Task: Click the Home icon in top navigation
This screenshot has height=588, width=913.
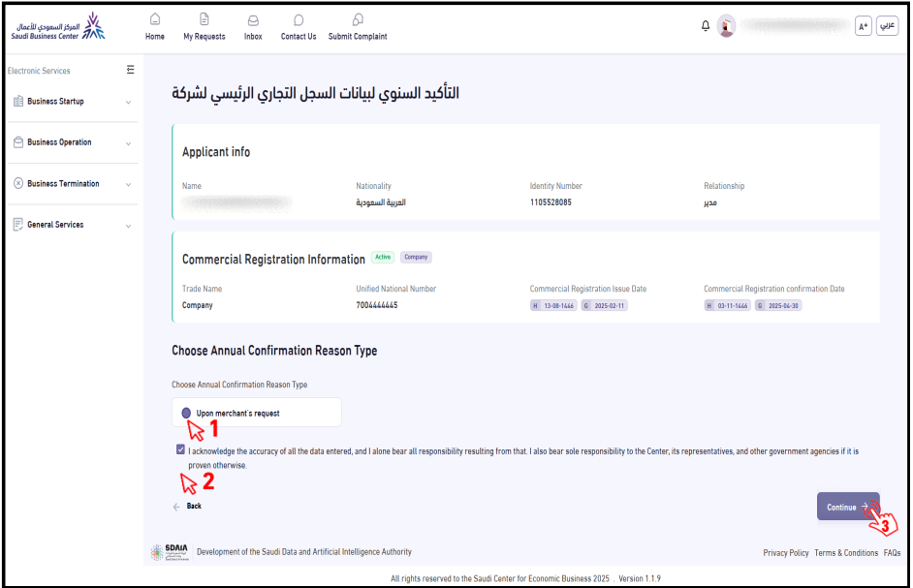Action: click(x=155, y=19)
